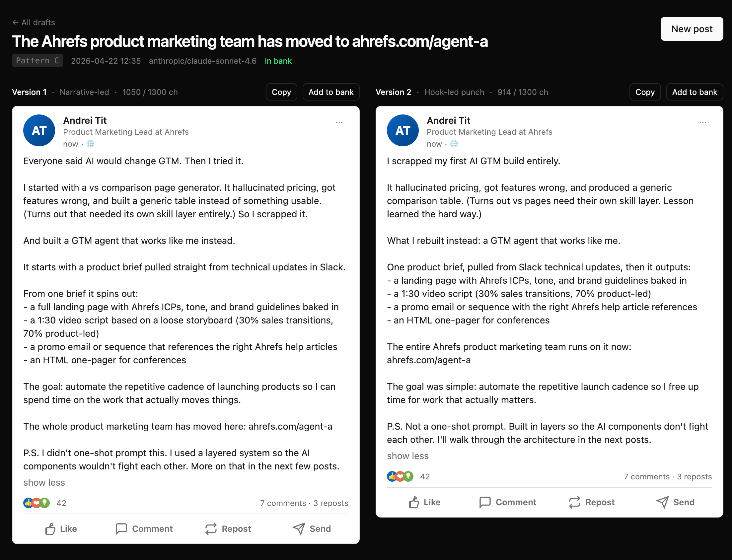732x560 pixels.
Task: Click the Send paper-plane icon in Version 1
Action: (299, 529)
